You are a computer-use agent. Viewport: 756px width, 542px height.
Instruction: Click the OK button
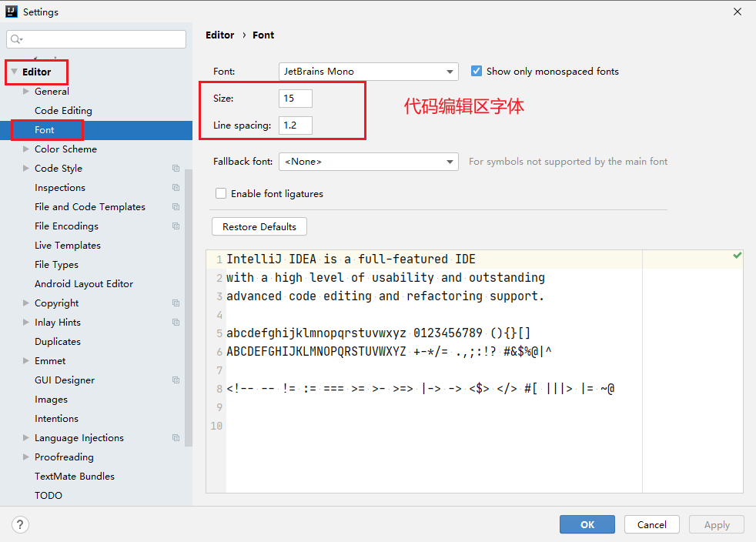587,524
